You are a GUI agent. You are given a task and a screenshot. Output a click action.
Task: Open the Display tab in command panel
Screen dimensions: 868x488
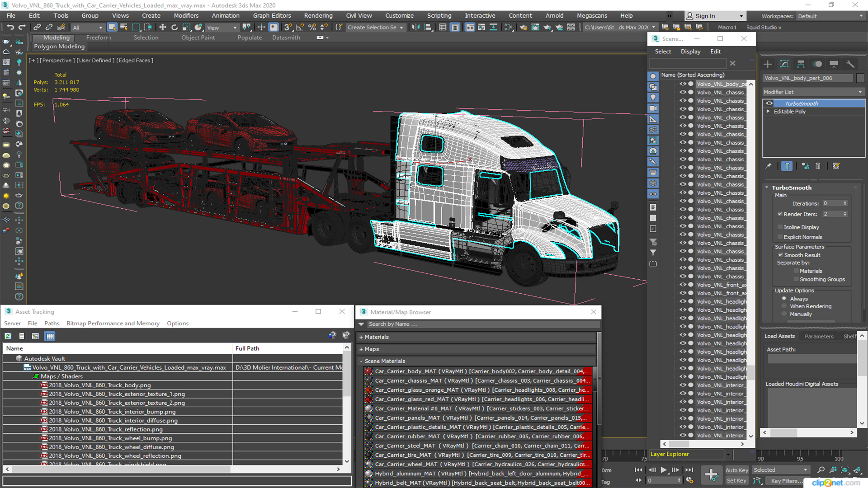coord(834,64)
